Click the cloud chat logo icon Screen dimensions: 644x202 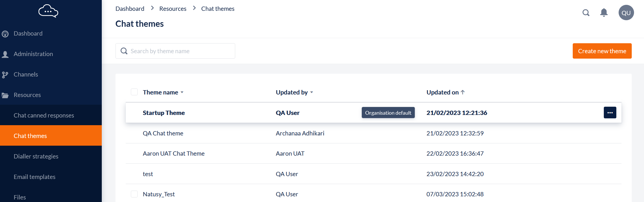point(48,11)
